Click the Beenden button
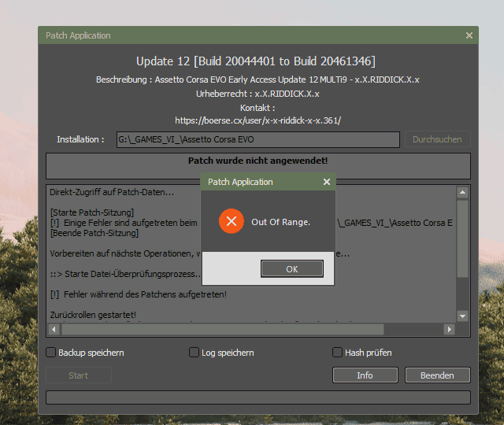Image resolution: width=504 pixels, height=425 pixels. click(438, 375)
